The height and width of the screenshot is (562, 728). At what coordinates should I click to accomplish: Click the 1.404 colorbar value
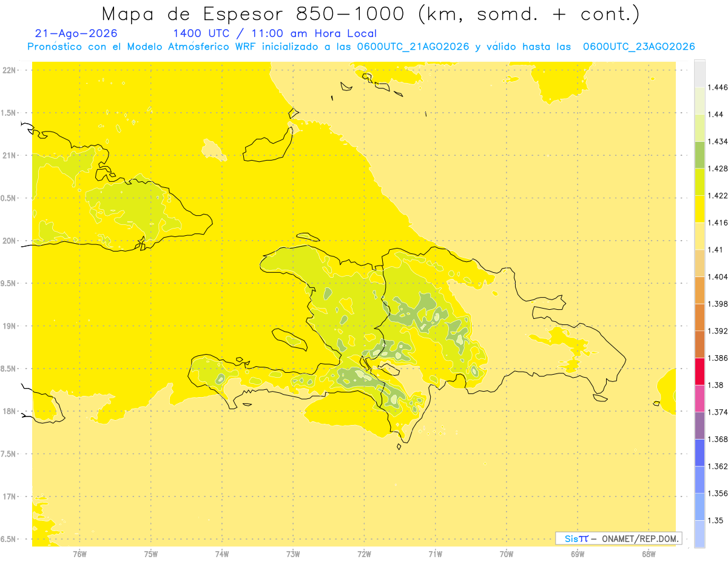[717, 276]
